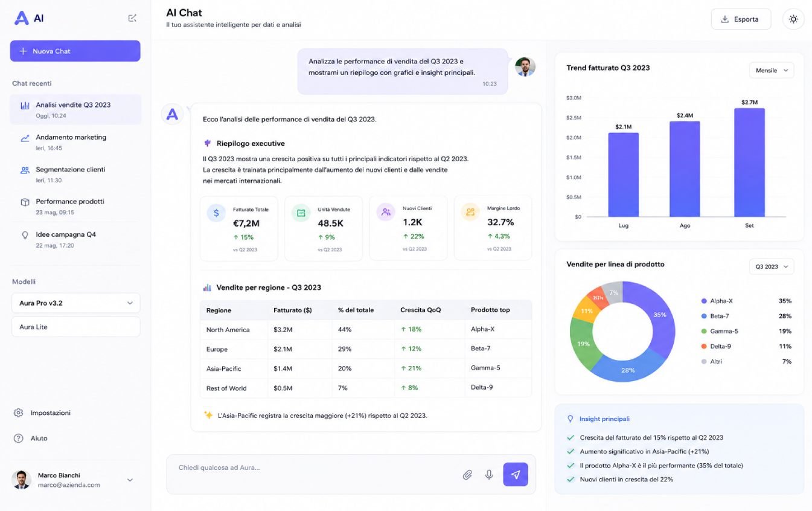Click the Esporta button
The height and width of the screenshot is (511, 812).
point(741,19)
